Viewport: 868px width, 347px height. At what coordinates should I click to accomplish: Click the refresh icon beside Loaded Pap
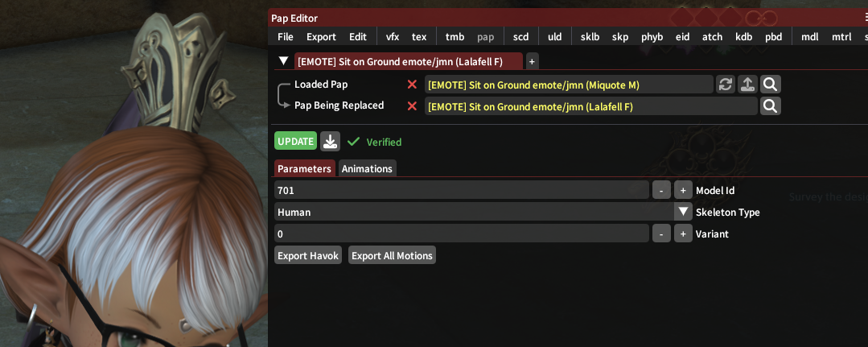725,85
